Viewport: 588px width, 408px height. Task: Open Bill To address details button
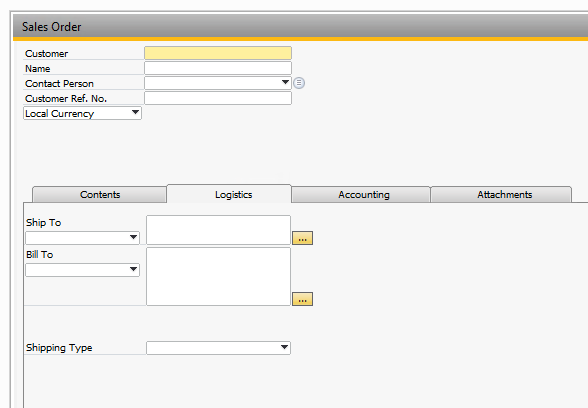tap(302, 299)
